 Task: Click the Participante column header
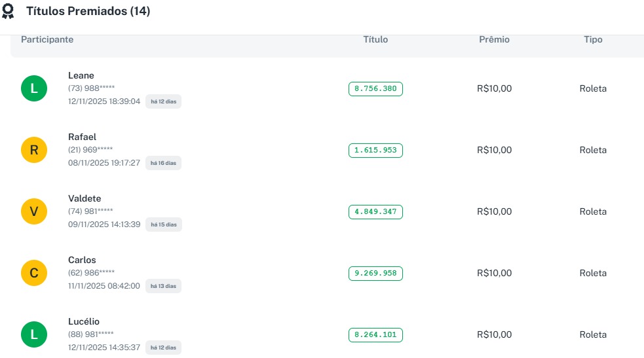(x=47, y=39)
